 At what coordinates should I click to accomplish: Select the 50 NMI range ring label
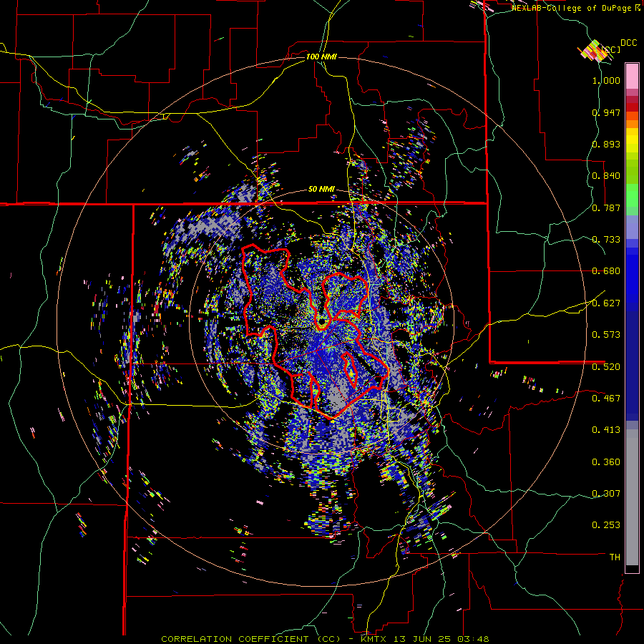point(321,189)
